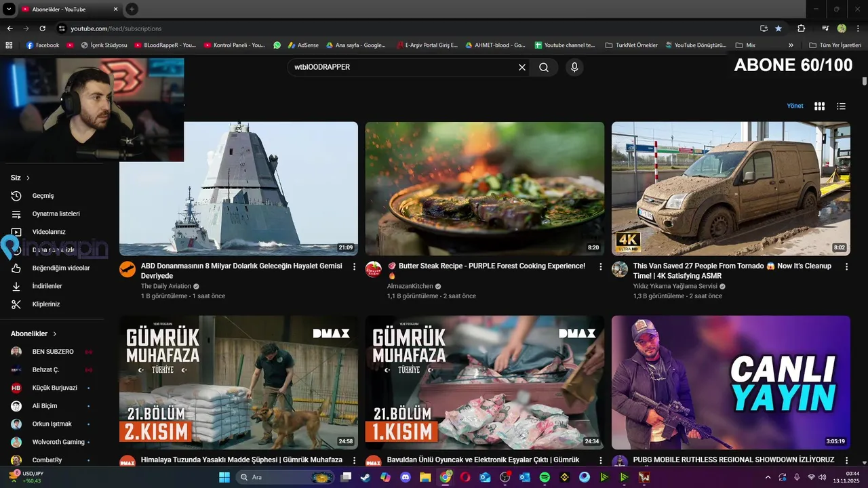This screenshot has height=488, width=868.
Task: Open the AdSense bookmark
Action: (x=302, y=45)
